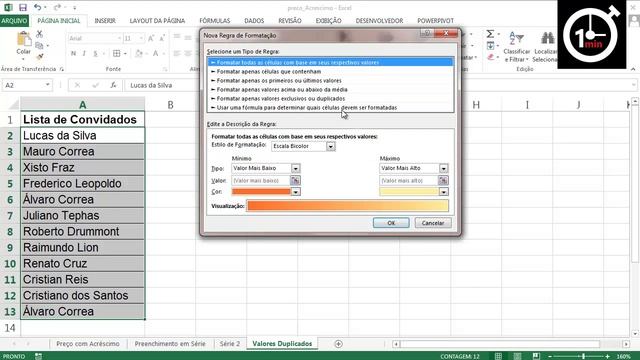The image size is (640, 360).
Task: Switch to Normal view in status bar
Action: 498,356
